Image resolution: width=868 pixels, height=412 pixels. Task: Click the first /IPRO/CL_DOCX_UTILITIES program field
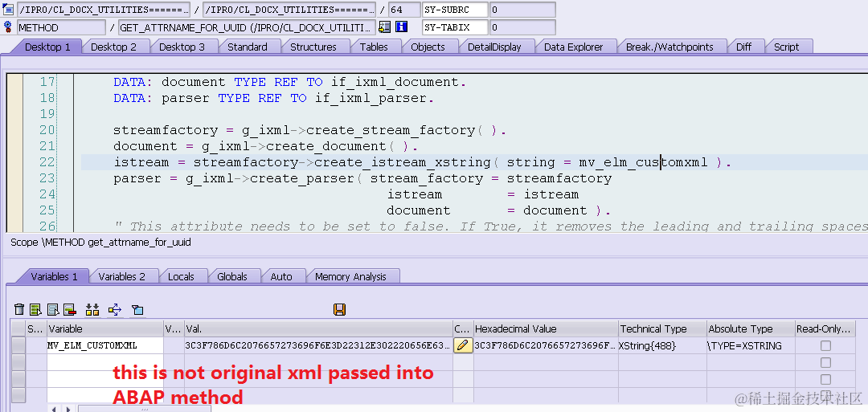point(103,10)
